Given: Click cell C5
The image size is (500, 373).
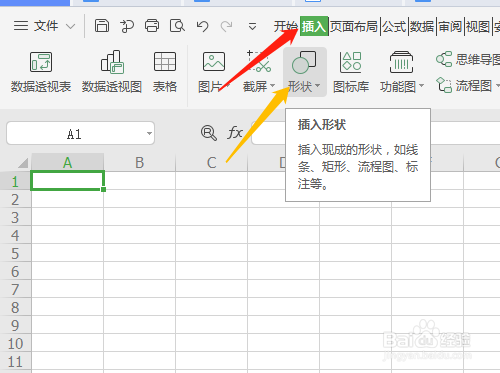Looking at the screenshot, I should 212,253.
